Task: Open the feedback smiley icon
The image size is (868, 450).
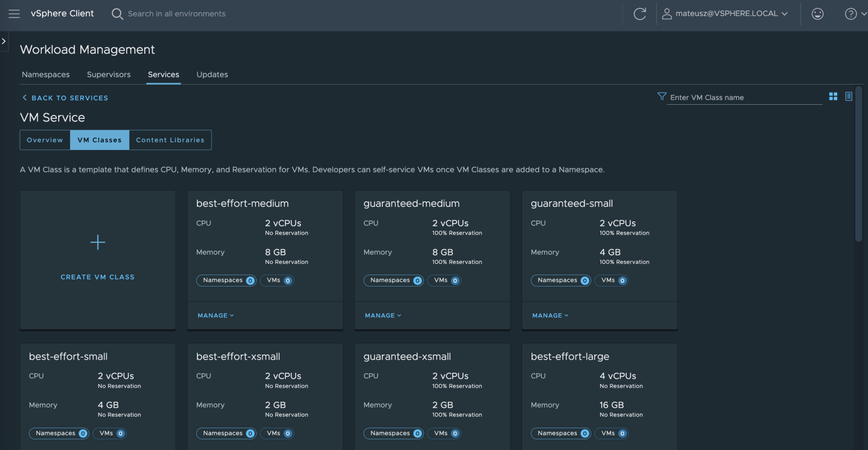Action: click(x=817, y=14)
